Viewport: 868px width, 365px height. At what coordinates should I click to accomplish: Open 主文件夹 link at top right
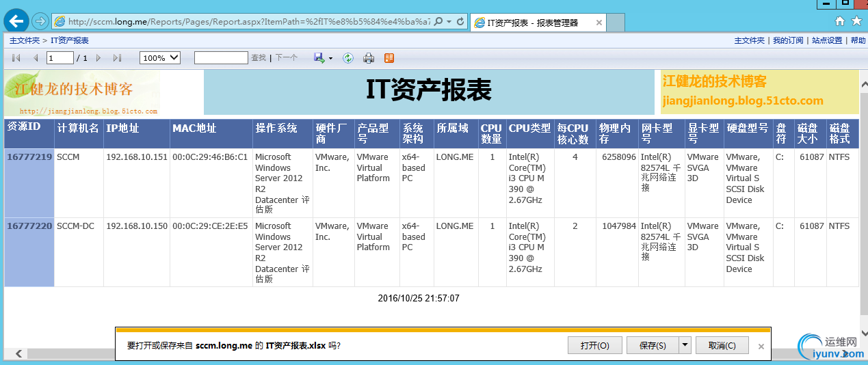click(749, 41)
